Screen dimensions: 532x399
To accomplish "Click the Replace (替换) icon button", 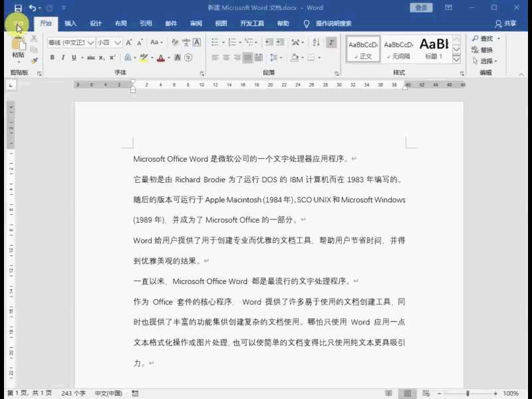I will click(x=481, y=50).
